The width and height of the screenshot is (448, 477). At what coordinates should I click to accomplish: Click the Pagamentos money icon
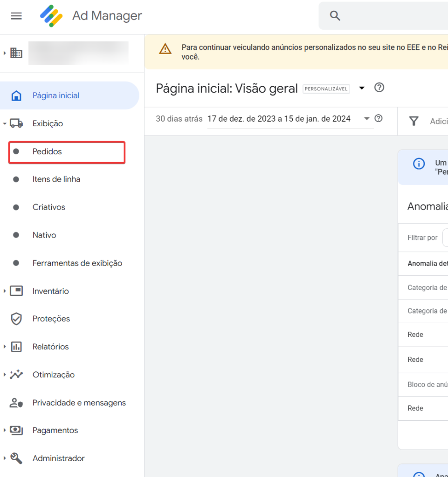(x=16, y=430)
